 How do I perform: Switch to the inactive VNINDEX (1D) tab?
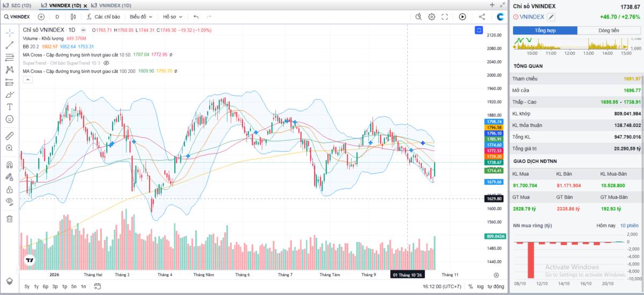(x=112, y=5)
